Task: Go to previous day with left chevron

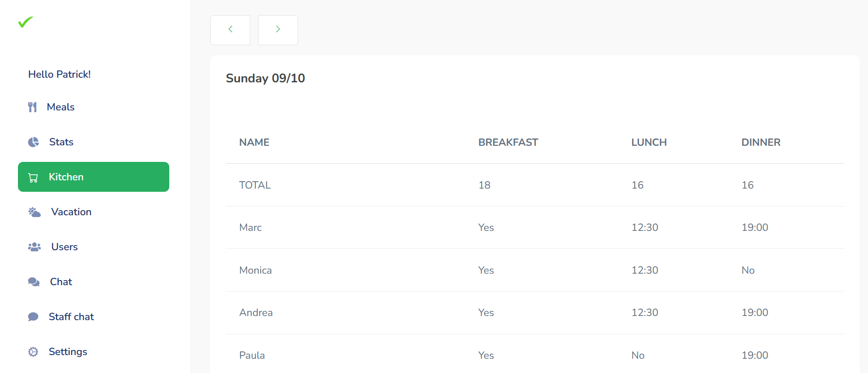Action: coord(230,30)
